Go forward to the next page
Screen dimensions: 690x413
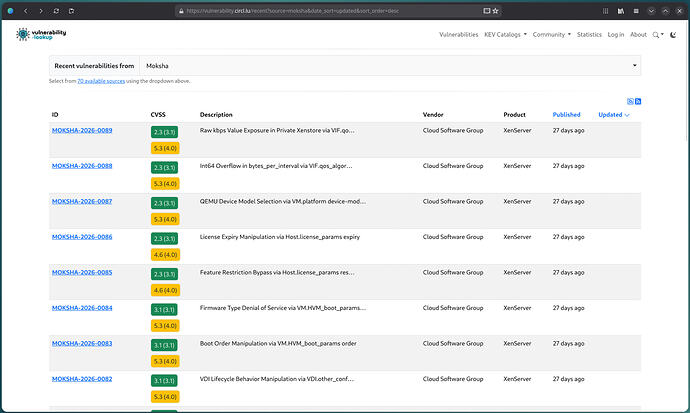[x=41, y=11]
